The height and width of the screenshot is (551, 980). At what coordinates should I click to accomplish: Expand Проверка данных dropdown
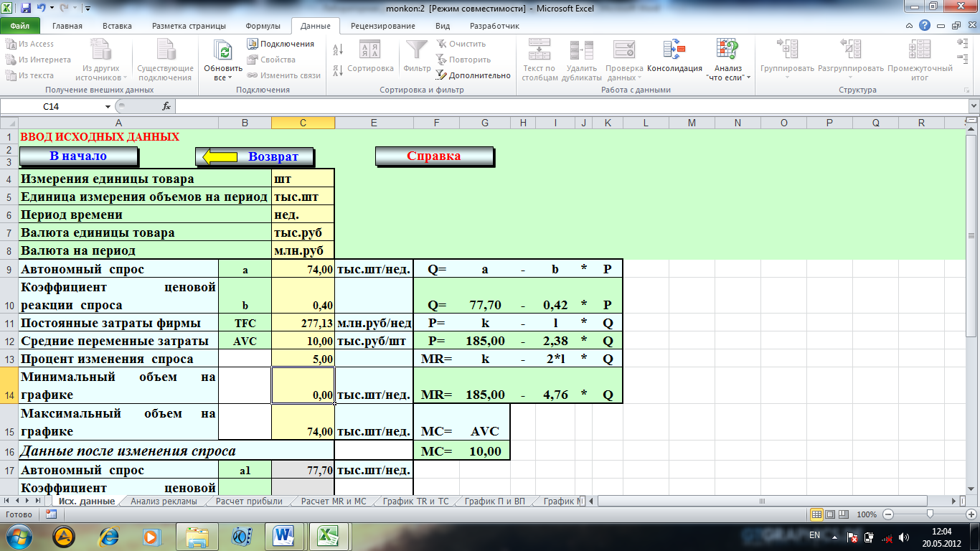click(623, 60)
